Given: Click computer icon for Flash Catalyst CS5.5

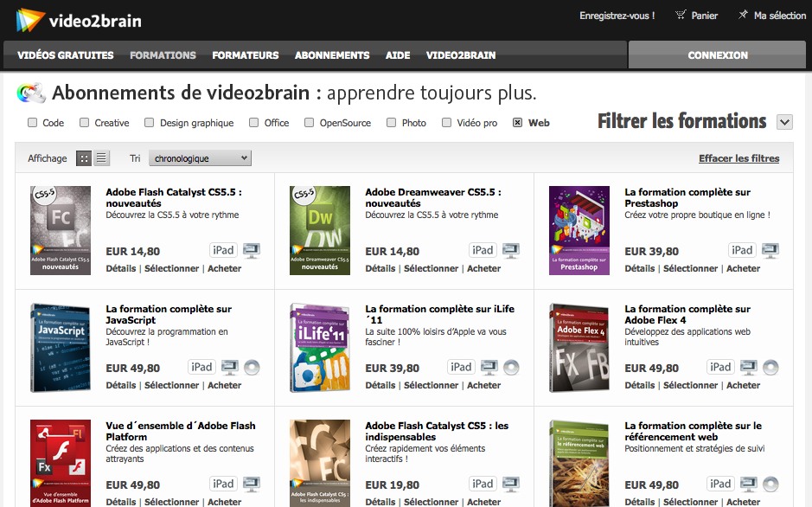Looking at the screenshot, I should [x=252, y=251].
